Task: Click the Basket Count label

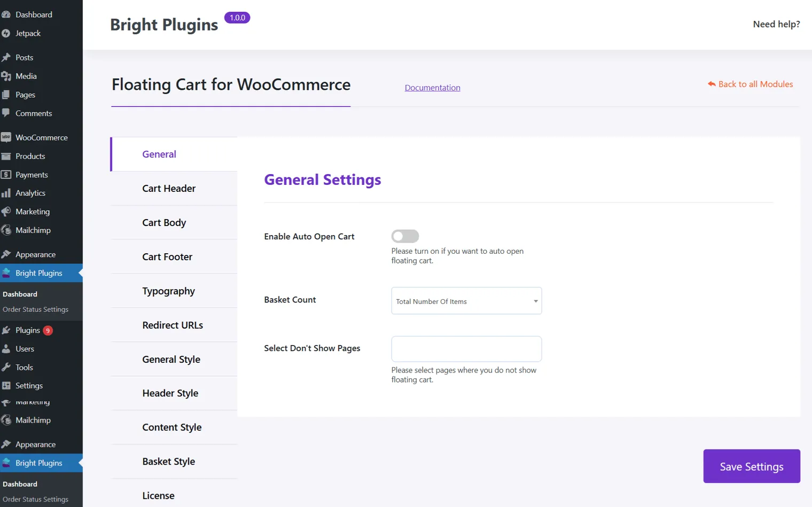Action: (290, 300)
